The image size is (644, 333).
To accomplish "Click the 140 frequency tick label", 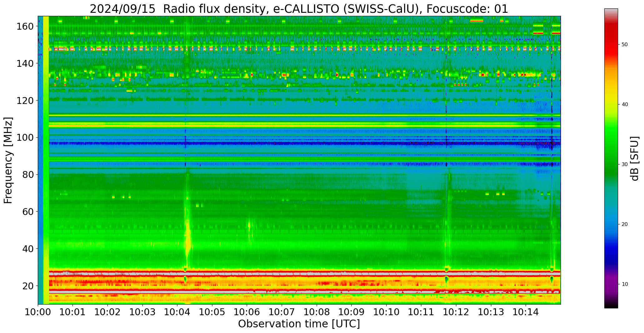I will coord(25,63).
